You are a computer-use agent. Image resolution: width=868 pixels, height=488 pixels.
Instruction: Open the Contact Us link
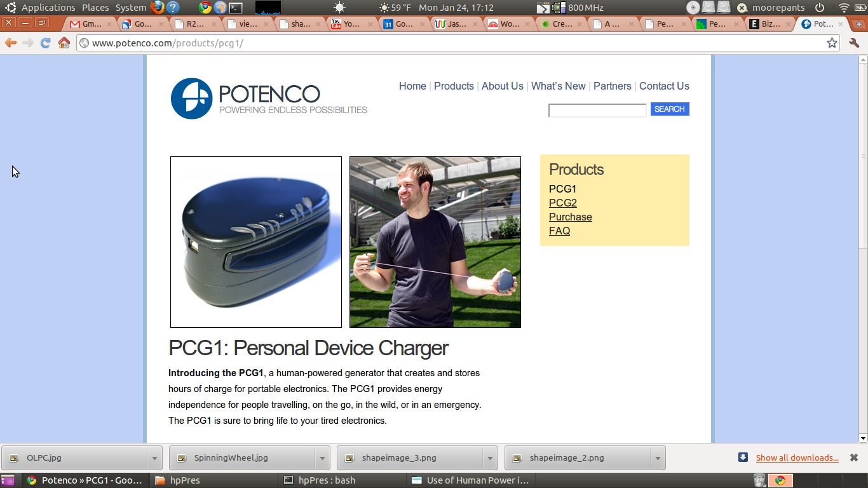664,86
